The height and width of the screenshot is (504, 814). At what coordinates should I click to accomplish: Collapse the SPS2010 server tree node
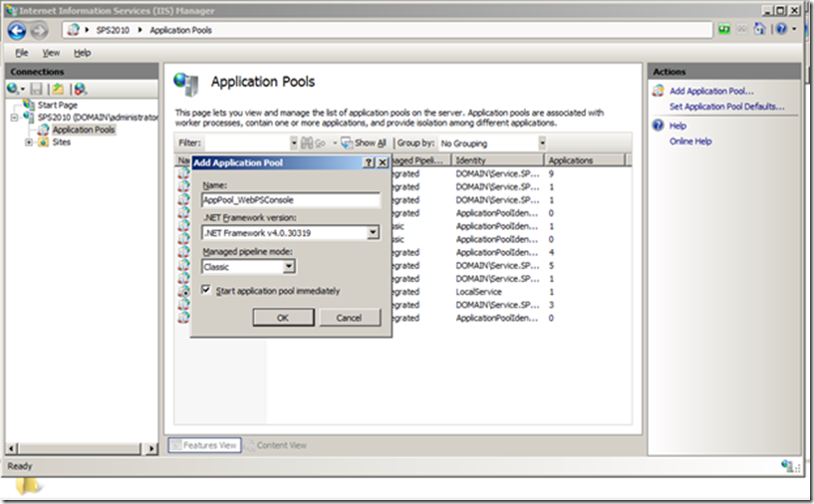pos(15,118)
